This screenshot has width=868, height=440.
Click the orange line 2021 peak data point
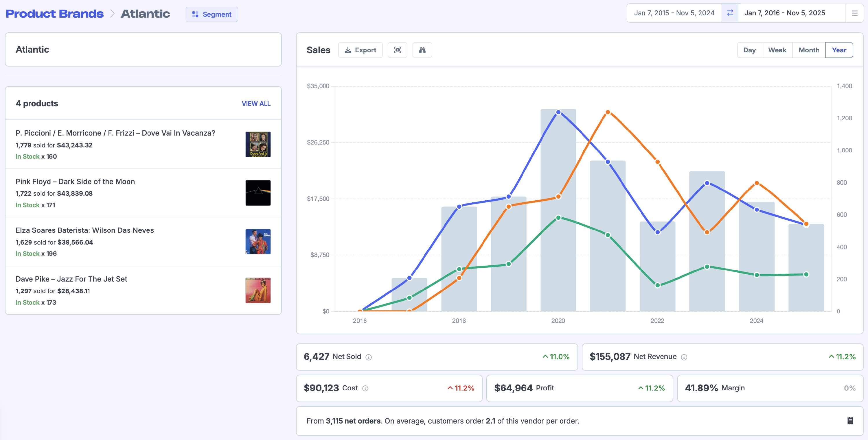click(608, 112)
